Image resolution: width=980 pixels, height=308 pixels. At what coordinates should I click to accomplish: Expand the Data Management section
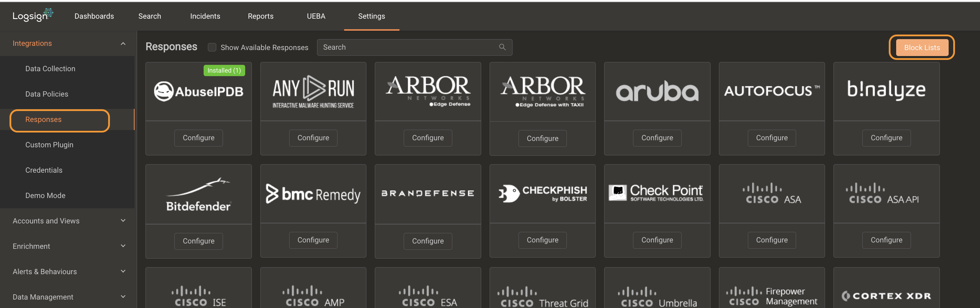pyautogui.click(x=123, y=297)
